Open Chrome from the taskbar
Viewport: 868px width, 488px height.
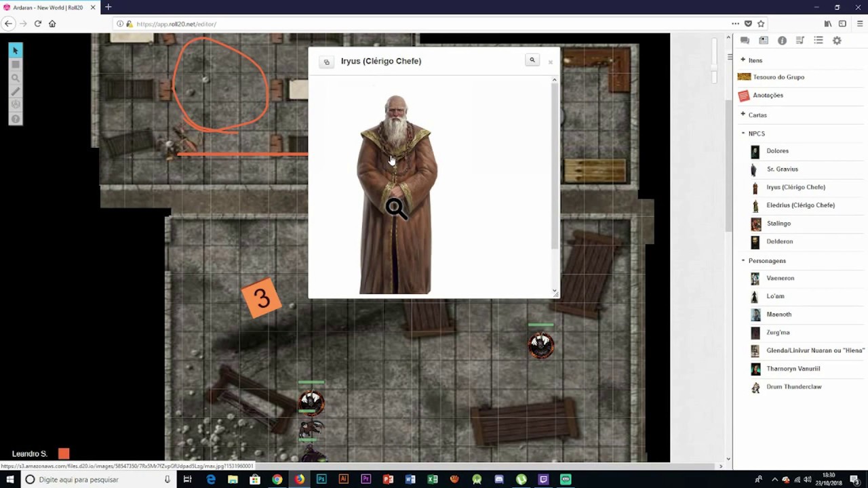277,480
